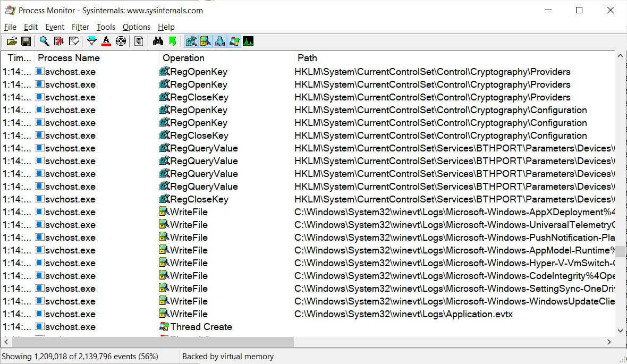Open the Event menu
Image resolution: width=627 pixels, height=364 pixels.
[x=55, y=27]
